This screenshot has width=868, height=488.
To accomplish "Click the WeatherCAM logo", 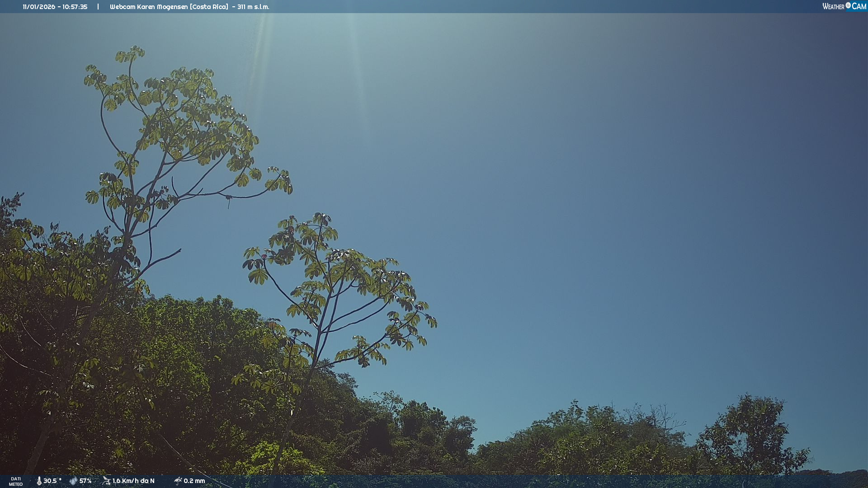I will [844, 6].
